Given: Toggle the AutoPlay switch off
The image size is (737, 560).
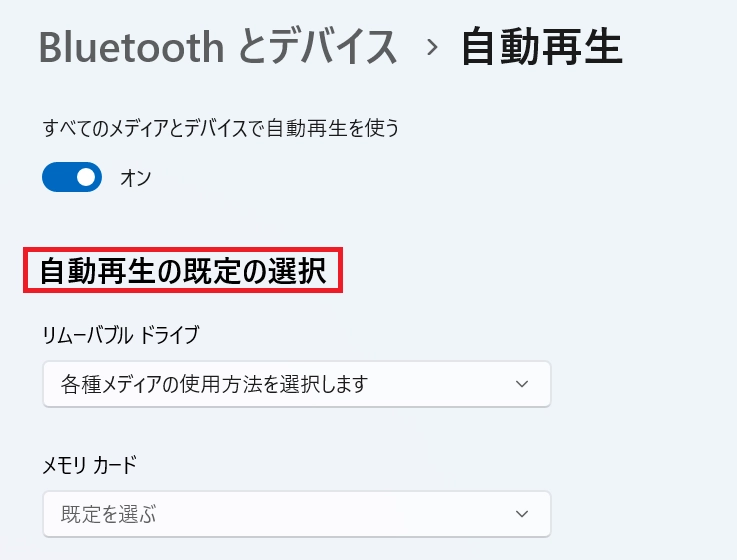Looking at the screenshot, I should (72, 178).
